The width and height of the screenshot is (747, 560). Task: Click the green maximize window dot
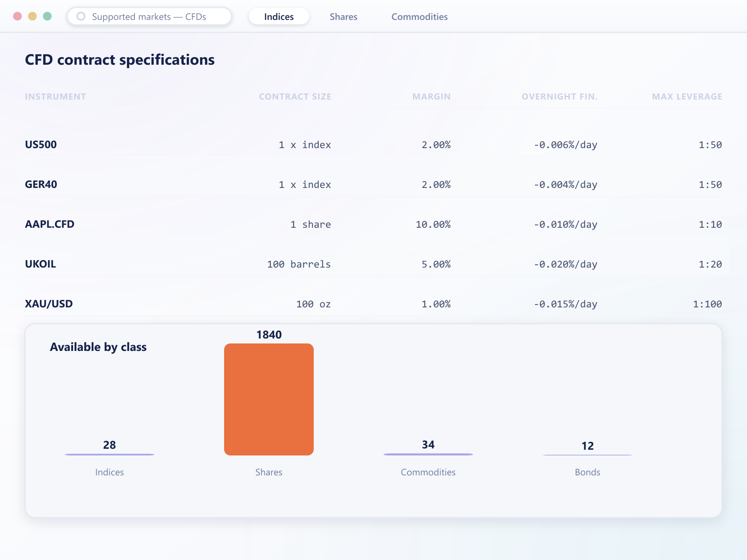(47, 16)
